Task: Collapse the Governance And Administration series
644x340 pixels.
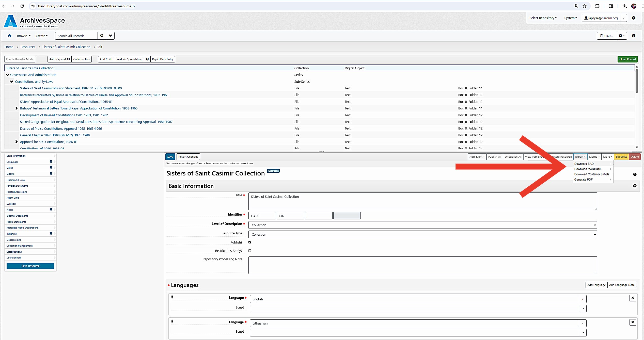Action: (8, 75)
